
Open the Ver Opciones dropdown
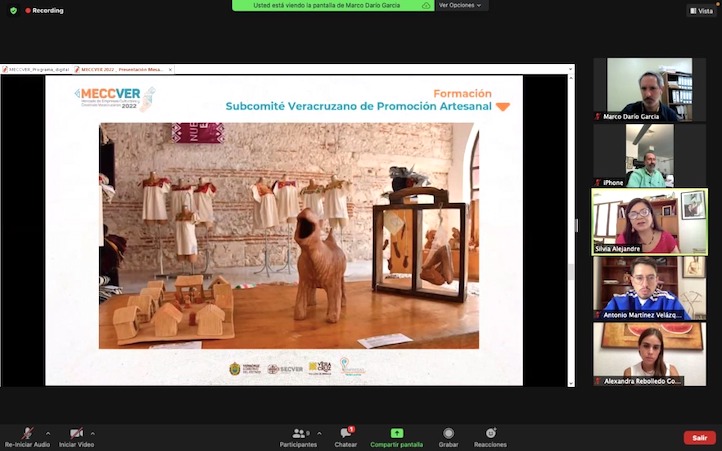(459, 5)
